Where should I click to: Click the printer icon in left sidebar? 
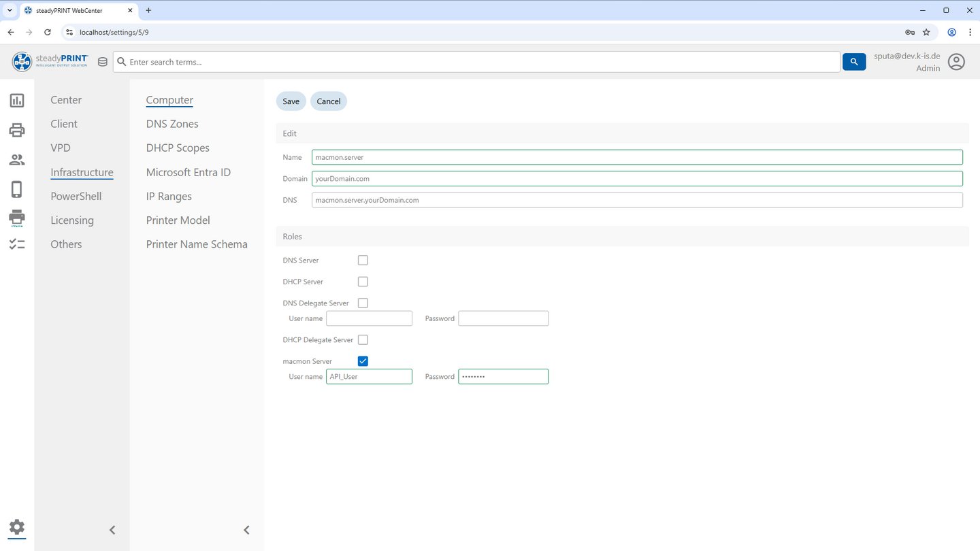pos(17,130)
